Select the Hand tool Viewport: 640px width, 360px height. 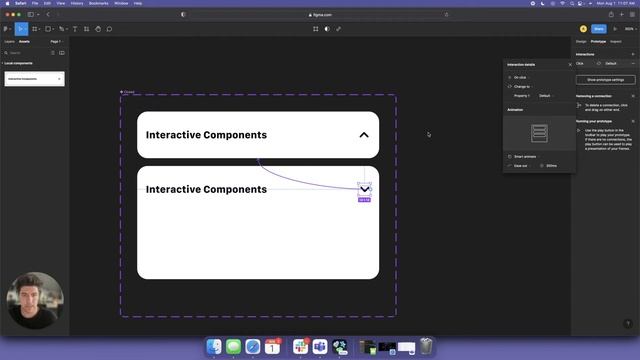point(98,29)
